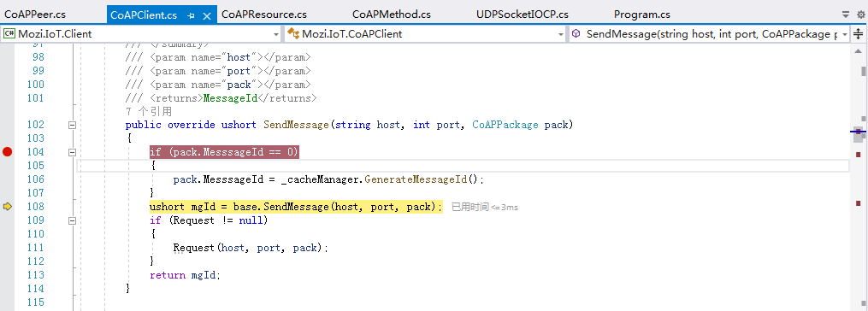Close the CoAPClient.cs tab
Image resolution: width=868 pixels, height=311 pixels.
click(x=207, y=15)
